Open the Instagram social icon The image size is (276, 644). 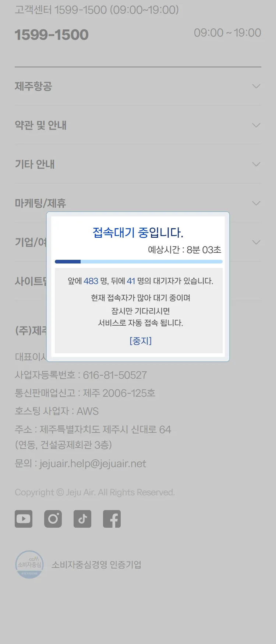pyautogui.click(x=53, y=519)
